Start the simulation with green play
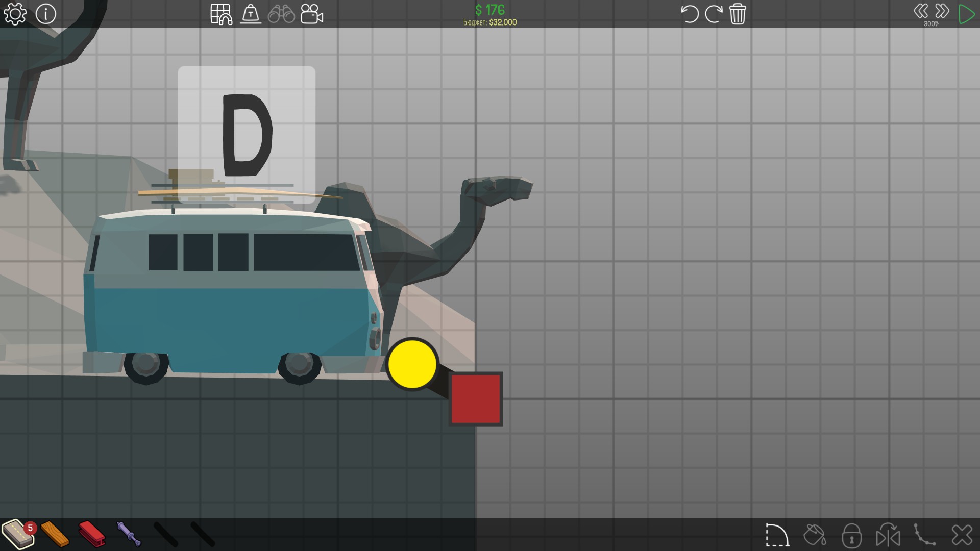 click(966, 14)
